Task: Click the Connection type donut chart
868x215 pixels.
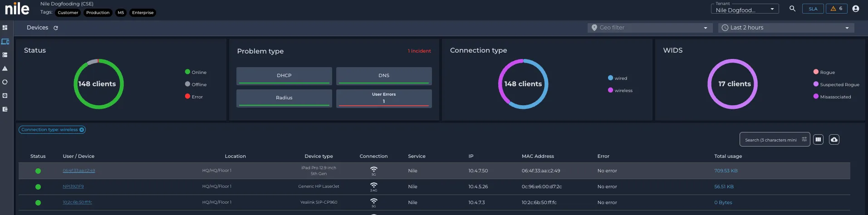Action: (x=523, y=84)
